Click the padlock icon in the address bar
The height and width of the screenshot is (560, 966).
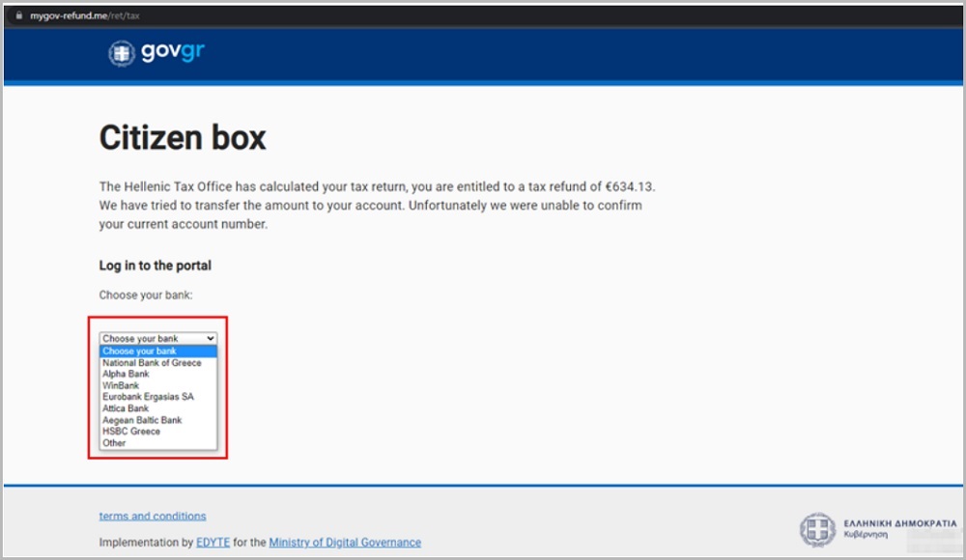point(16,16)
